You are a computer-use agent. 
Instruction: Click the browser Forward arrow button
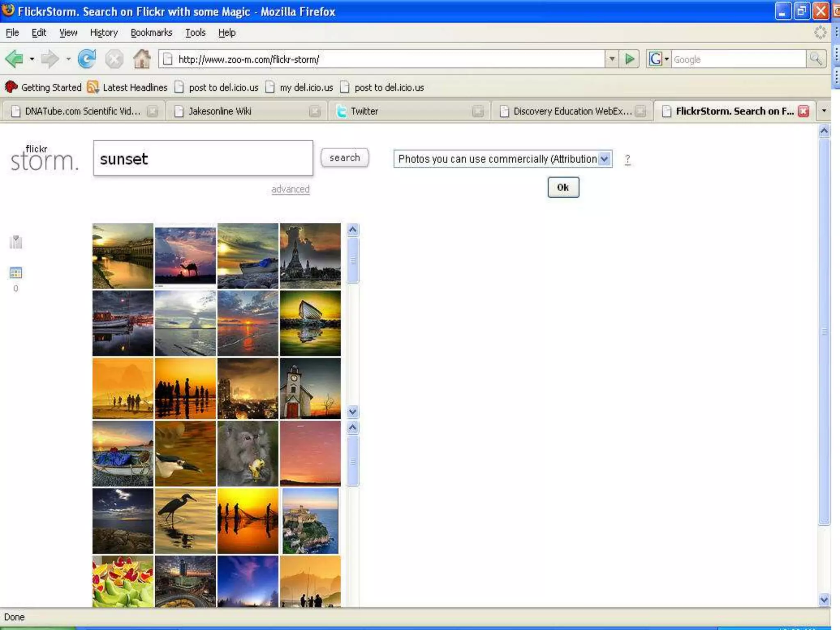coord(50,59)
